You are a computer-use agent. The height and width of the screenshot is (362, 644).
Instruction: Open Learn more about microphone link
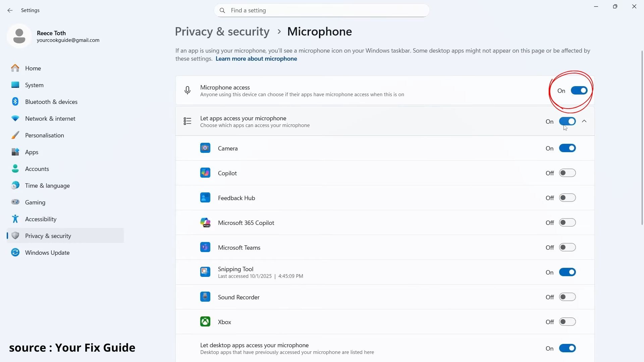click(256, 59)
